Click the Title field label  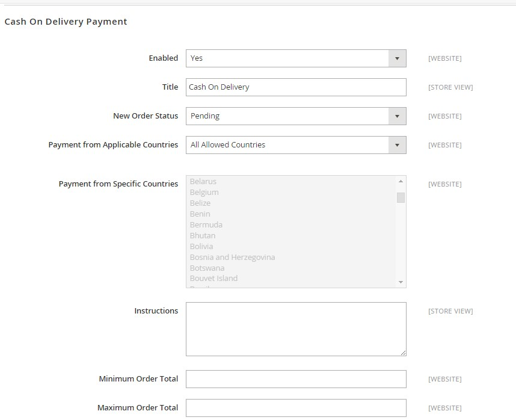tap(170, 87)
